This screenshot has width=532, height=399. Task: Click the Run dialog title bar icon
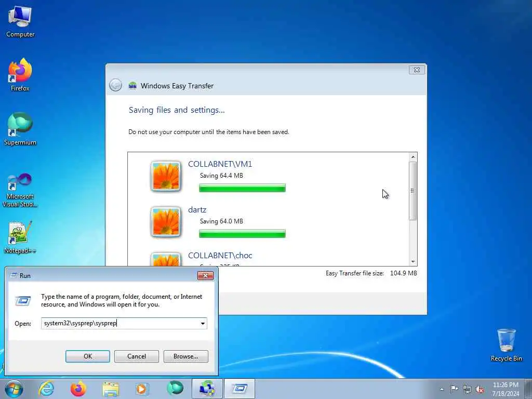pos(13,275)
